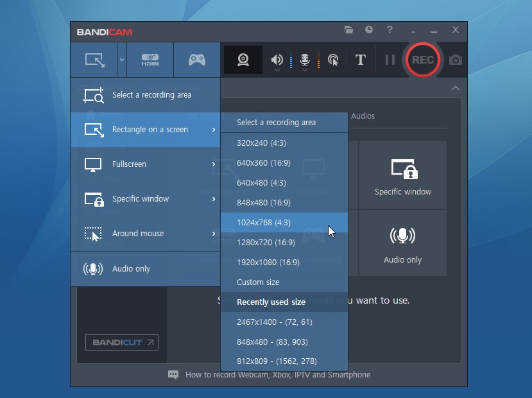The image size is (532, 398).
Task: Minimize to tray with the small dash button
Action: [x=413, y=31]
